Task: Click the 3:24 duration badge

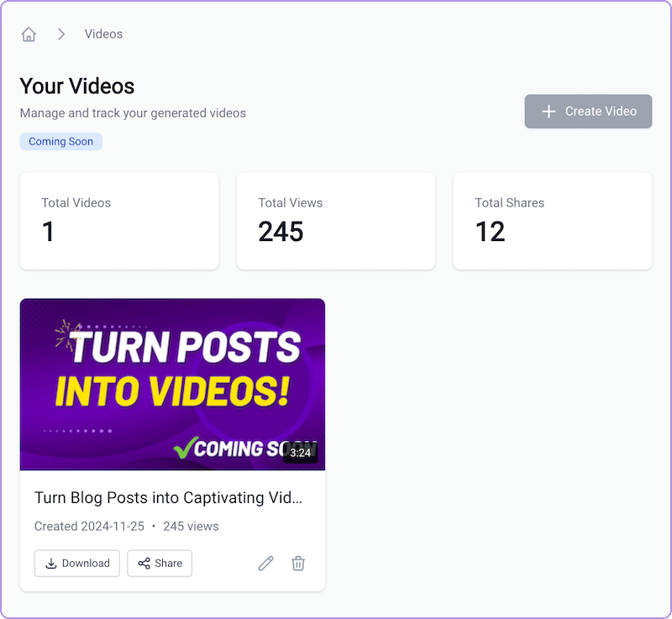Action: pyautogui.click(x=300, y=453)
